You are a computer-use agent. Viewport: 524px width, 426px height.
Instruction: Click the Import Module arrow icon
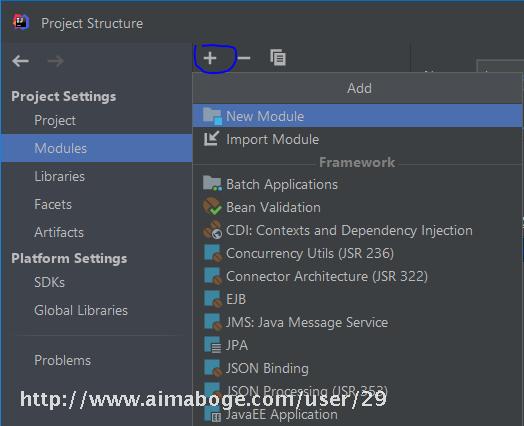tap(212, 139)
